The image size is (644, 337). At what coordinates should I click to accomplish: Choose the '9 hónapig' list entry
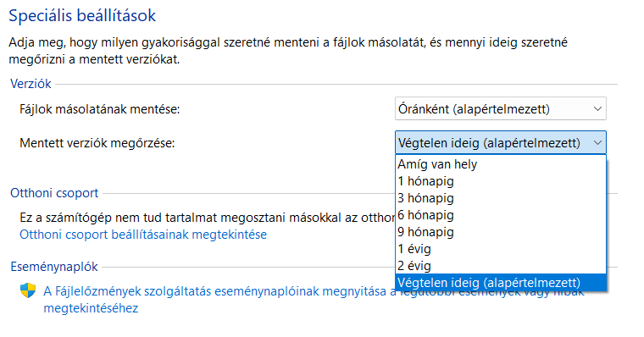coord(500,231)
